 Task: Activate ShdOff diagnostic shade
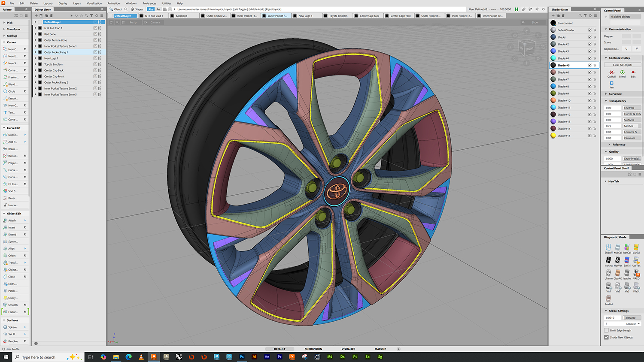point(608,248)
